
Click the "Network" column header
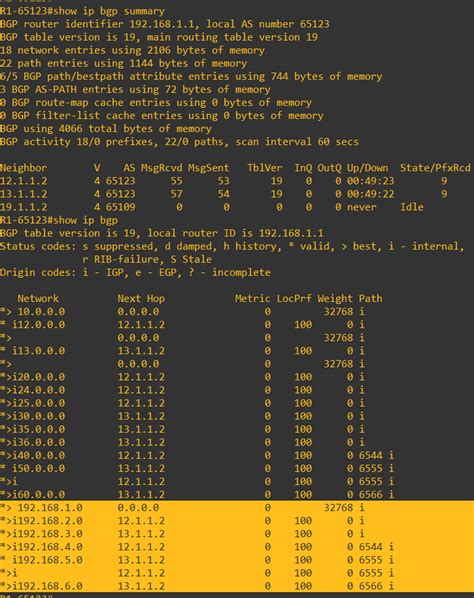(x=38, y=299)
